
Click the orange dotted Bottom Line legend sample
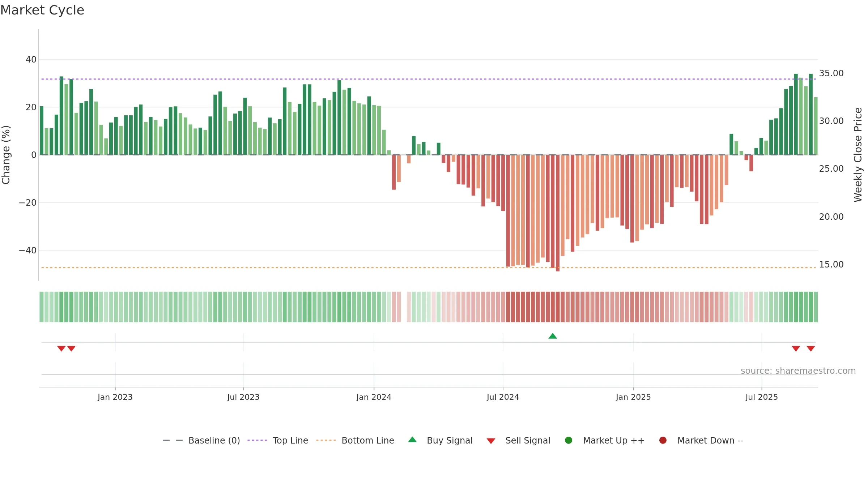point(326,440)
